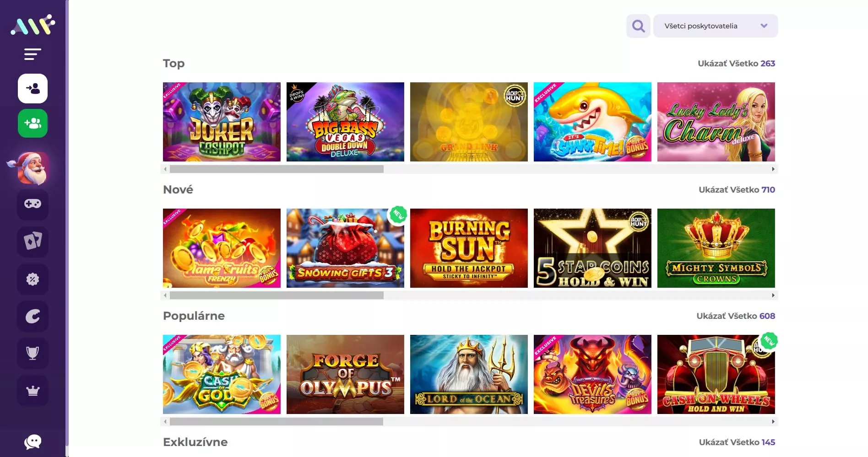Click the Exkluzívne section heading
This screenshot has width=868, height=457.
195,442
